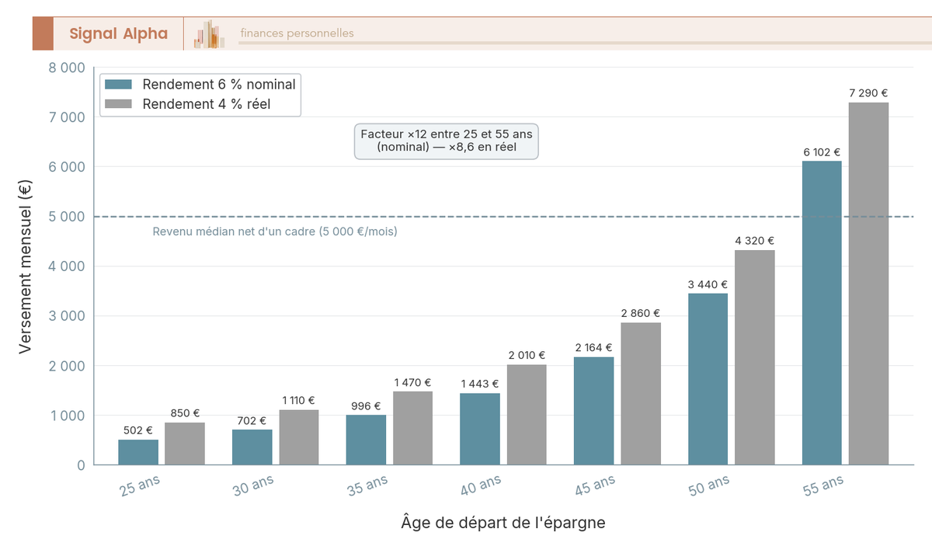Click the Signal Alpha brand title

(118, 33)
